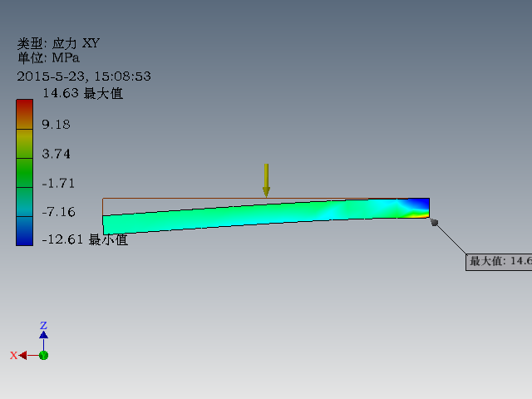Click the green Y axis sphere

[43, 355]
